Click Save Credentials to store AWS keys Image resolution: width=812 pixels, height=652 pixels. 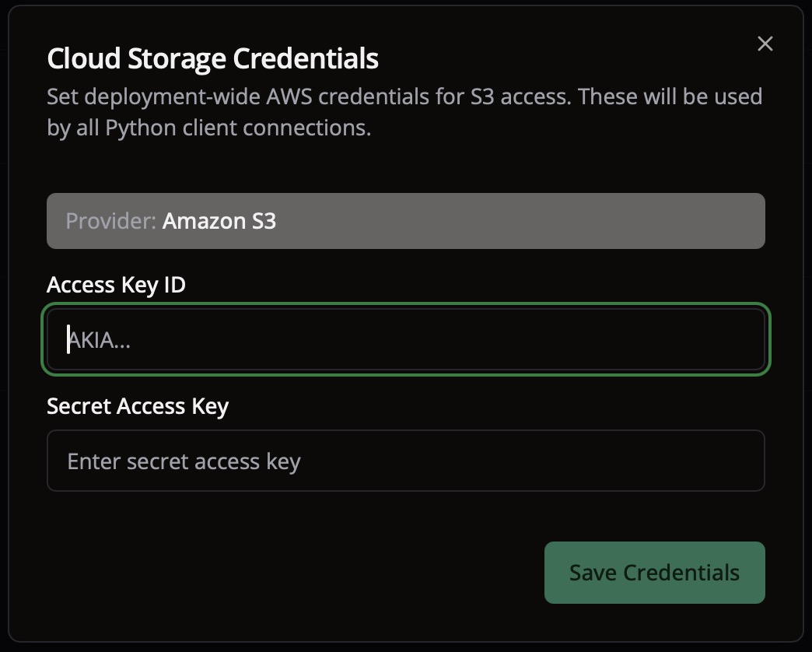pyautogui.click(x=654, y=572)
